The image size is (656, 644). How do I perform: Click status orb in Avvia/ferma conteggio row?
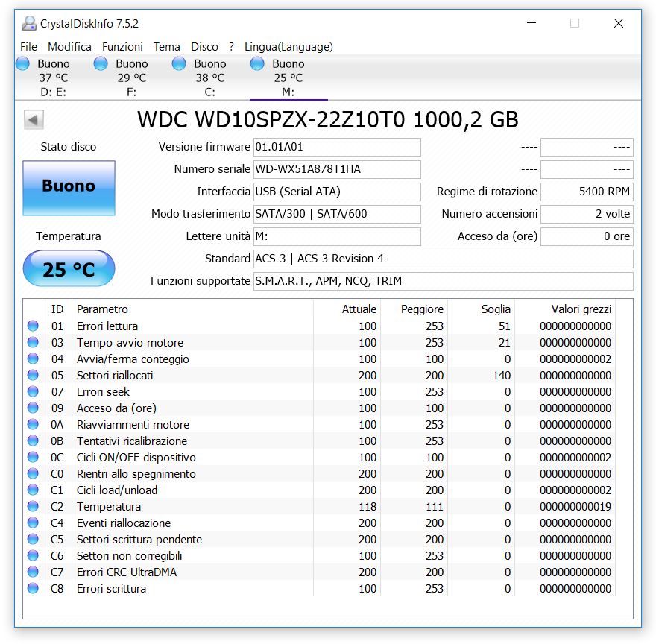pyautogui.click(x=33, y=359)
